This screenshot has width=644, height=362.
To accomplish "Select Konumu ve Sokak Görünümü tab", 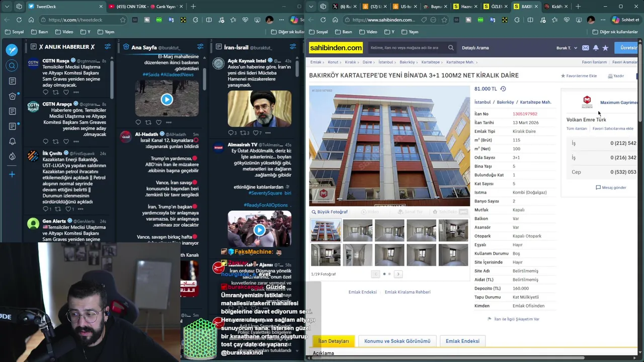I will (397, 341).
